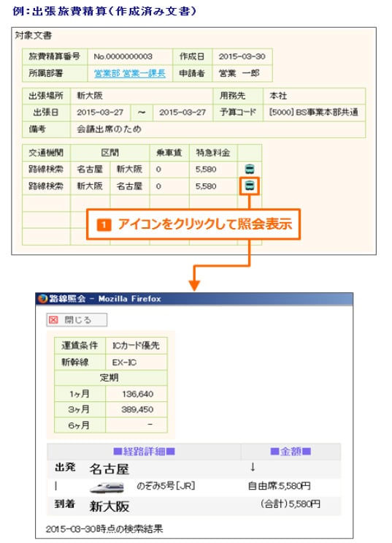Viewport: 392px width, 543px height.
Task: Click the ICカード優先 fare condition value
Action: (x=136, y=346)
